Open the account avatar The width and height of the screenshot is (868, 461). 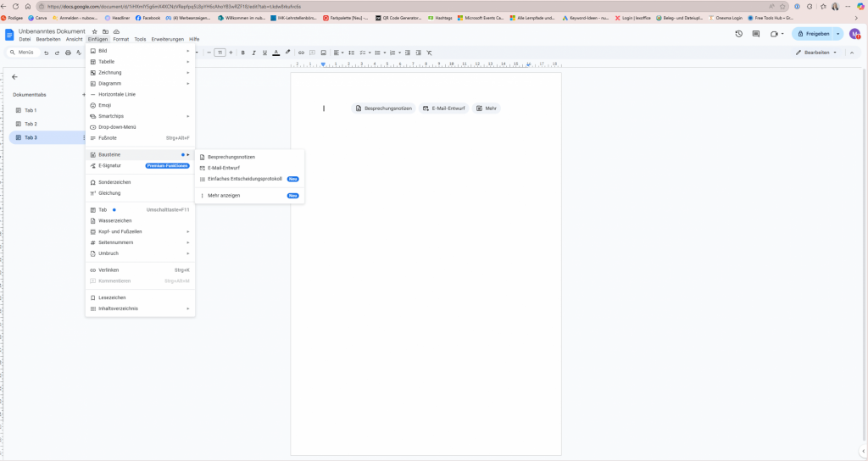pyautogui.click(x=854, y=34)
